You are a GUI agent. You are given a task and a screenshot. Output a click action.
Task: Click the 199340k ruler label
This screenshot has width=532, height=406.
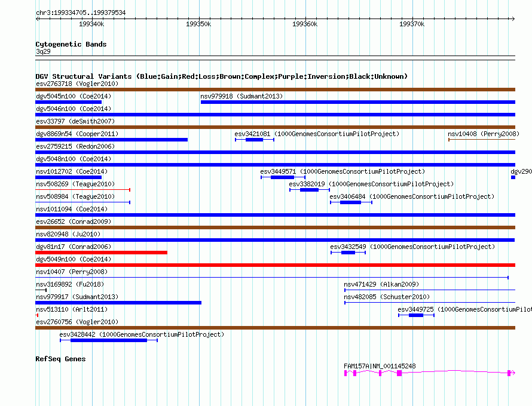click(91, 24)
